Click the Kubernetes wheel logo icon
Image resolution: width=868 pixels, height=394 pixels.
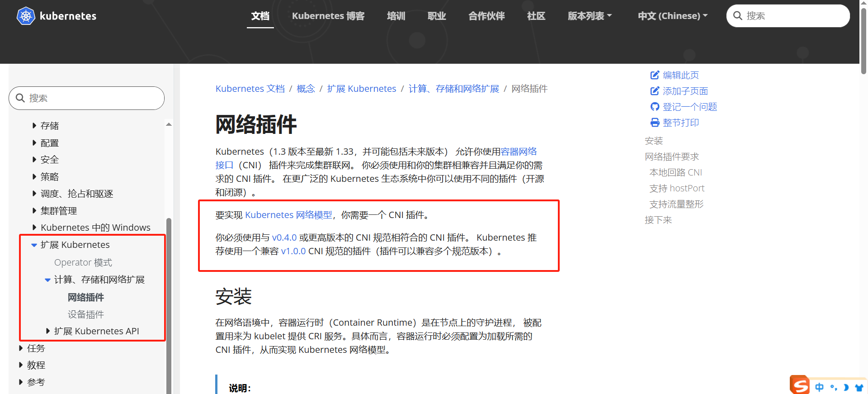(x=26, y=16)
